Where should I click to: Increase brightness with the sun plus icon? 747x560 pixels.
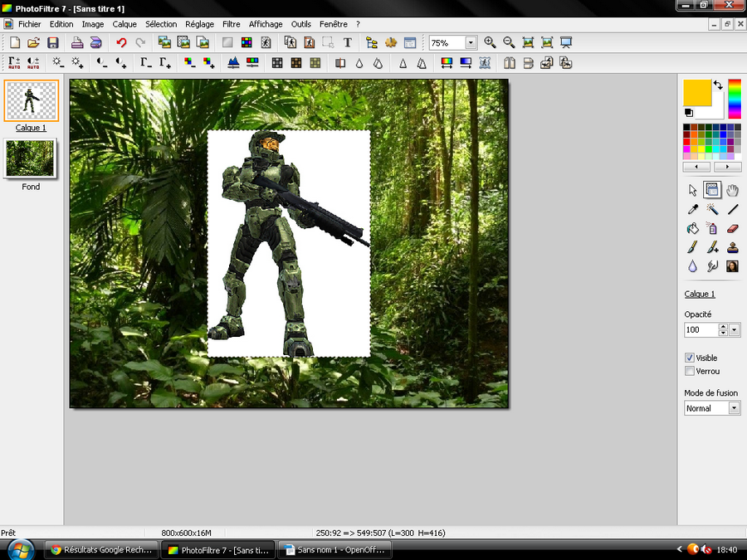click(77, 63)
